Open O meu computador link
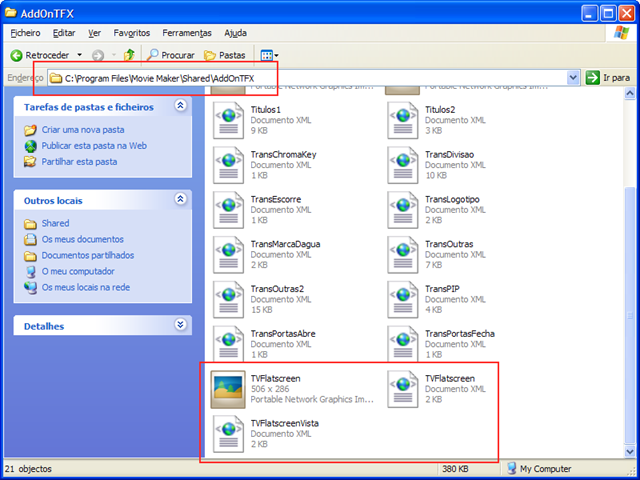The image size is (640, 480). coord(78,271)
